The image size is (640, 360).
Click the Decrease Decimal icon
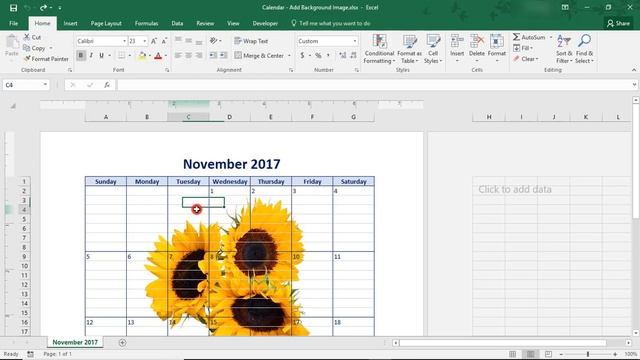353,55
